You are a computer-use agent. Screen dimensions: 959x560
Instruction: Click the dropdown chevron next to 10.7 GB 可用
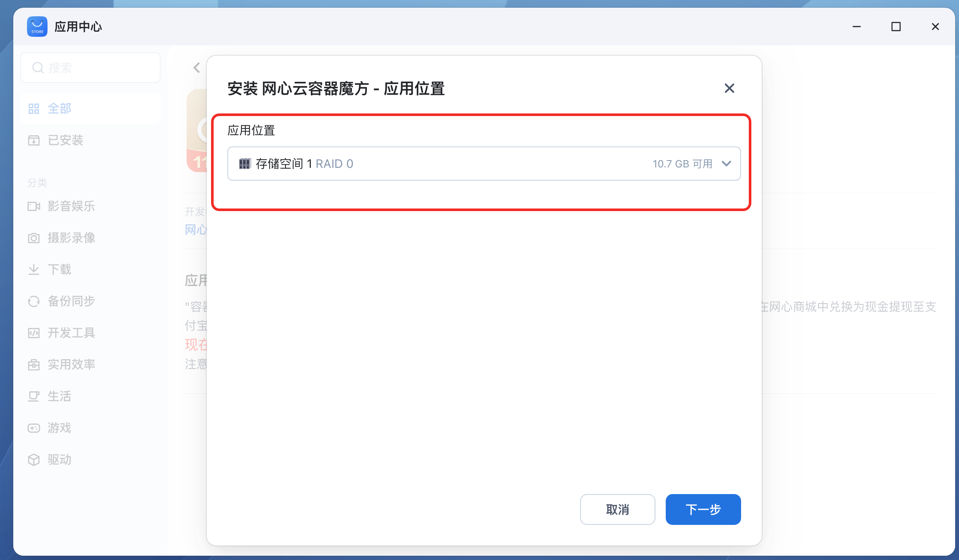(726, 164)
